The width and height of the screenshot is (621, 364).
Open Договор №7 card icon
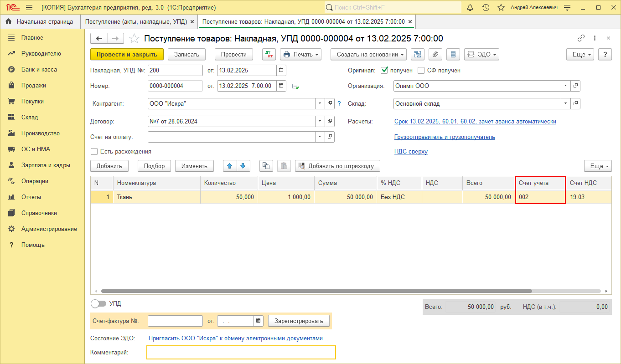[x=330, y=122]
